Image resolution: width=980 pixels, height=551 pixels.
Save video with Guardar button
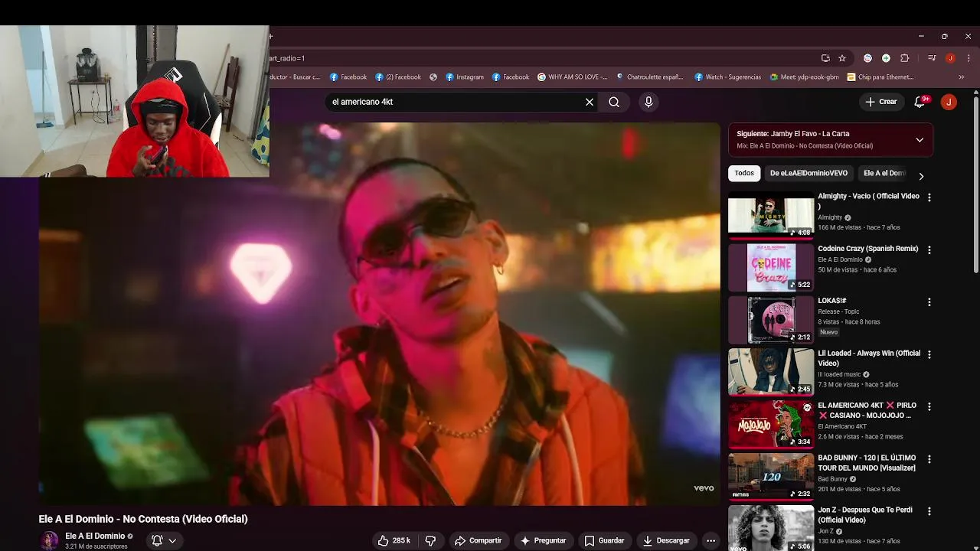(x=604, y=540)
